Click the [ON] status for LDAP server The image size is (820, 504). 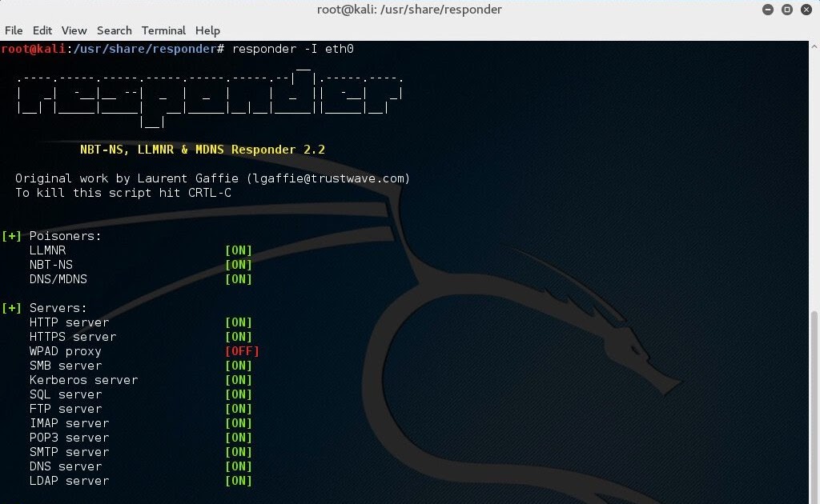pos(239,481)
